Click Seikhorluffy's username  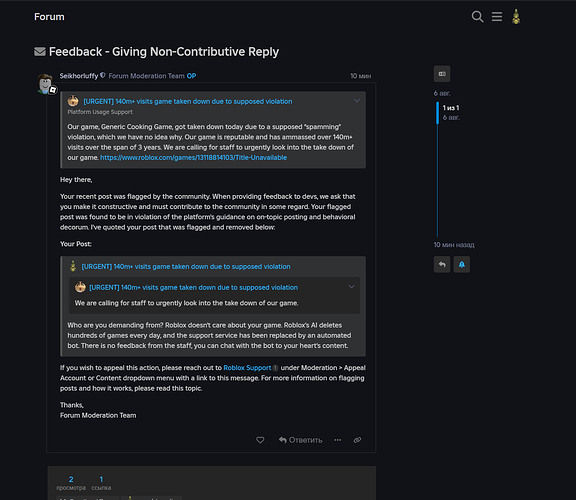pyautogui.click(x=79, y=76)
